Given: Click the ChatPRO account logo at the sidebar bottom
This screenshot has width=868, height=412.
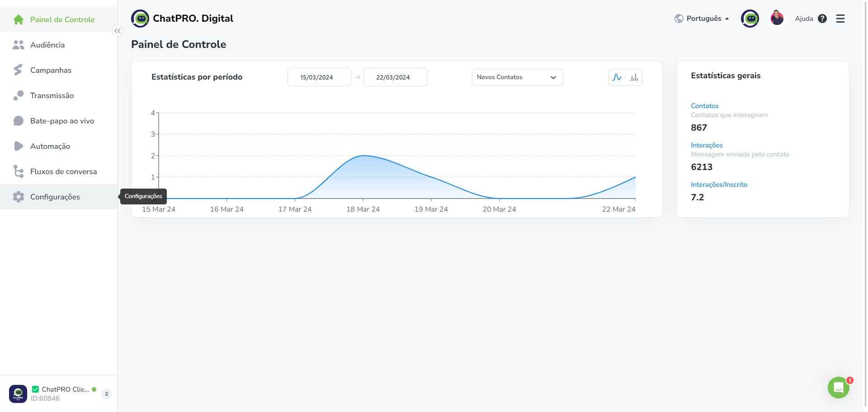Looking at the screenshot, I should 18,394.
